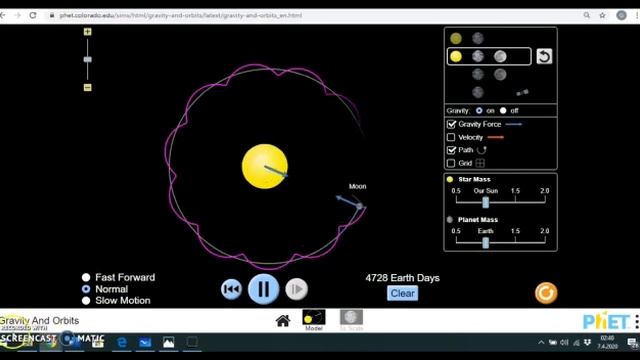Image resolution: width=640 pixels, height=360 pixels.
Task: Enable the Velocity checkbox
Action: point(451,137)
